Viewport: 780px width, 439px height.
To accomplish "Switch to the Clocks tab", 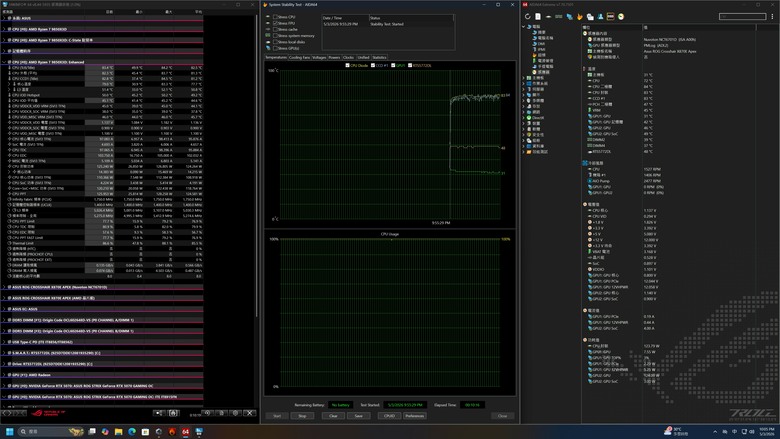I will coord(349,58).
